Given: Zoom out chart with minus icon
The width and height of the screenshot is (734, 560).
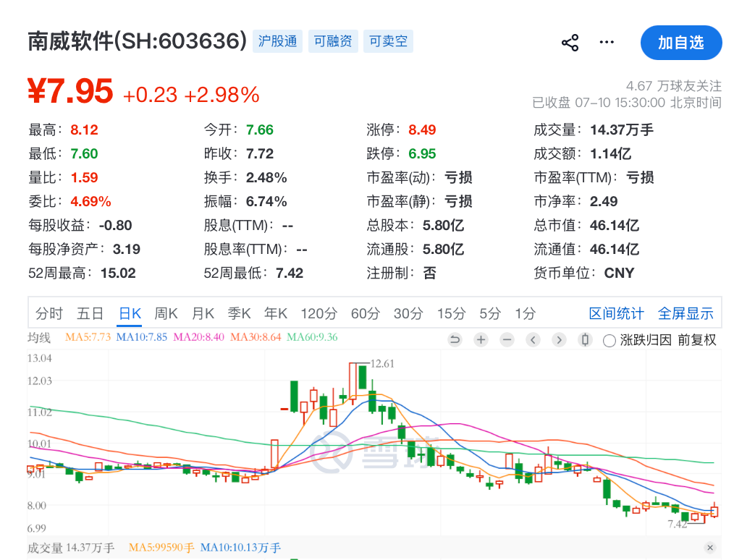Looking at the screenshot, I should point(507,339).
